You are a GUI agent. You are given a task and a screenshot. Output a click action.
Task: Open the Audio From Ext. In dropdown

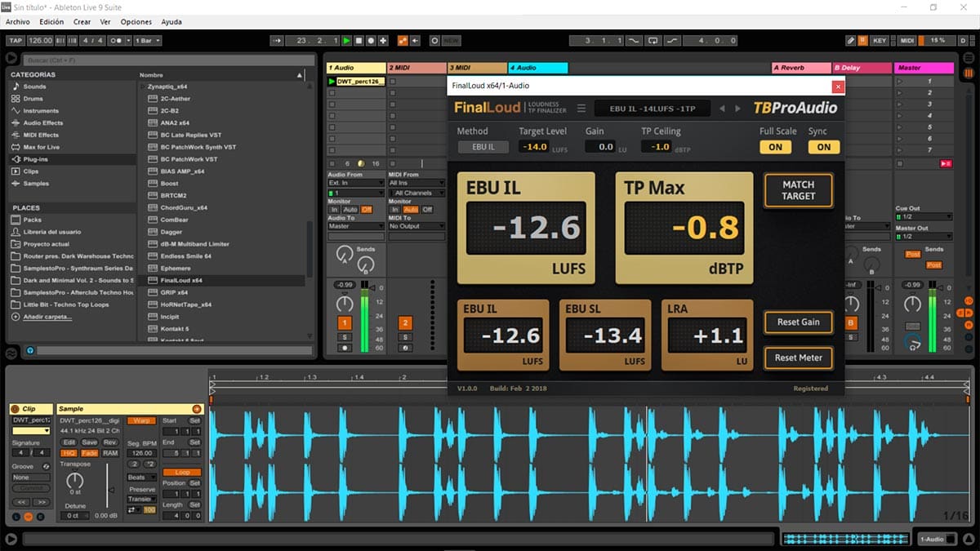coord(355,183)
